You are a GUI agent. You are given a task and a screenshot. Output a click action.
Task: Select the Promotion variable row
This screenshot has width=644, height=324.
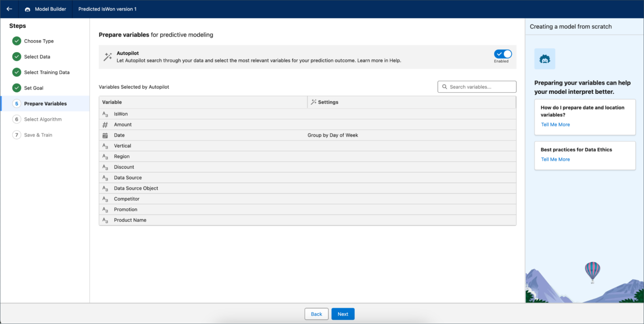click(x=307, y=209)
